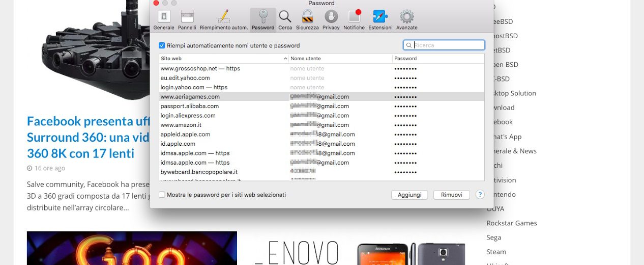Open the Generale preferences pane
Image resolution: width=644 pixels, height=265 pixels.
coord(164,20)
